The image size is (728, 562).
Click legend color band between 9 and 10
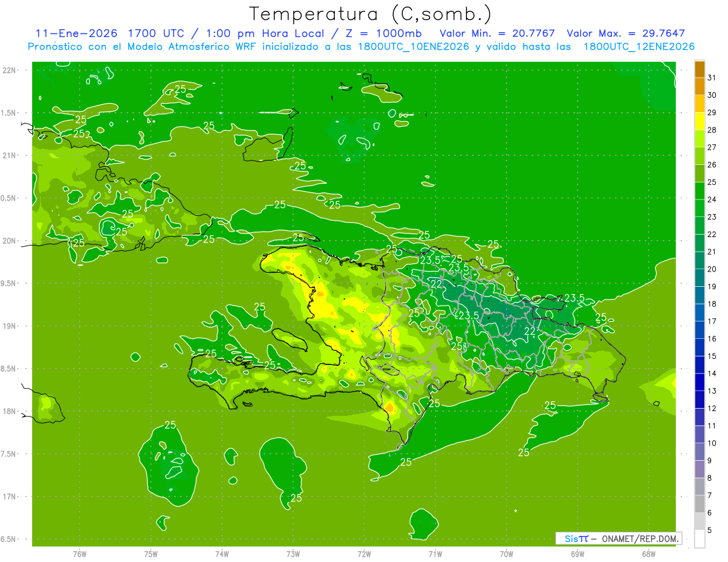coord(699,452)
